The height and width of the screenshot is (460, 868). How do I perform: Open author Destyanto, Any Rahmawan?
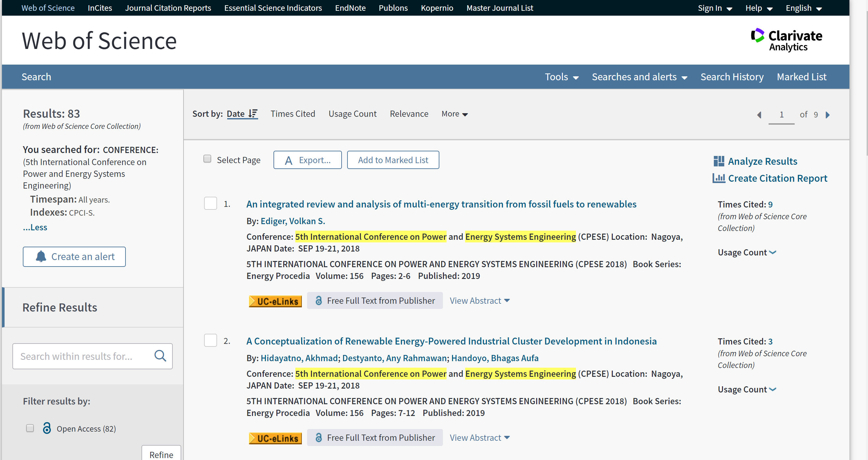tap(394, 358)
